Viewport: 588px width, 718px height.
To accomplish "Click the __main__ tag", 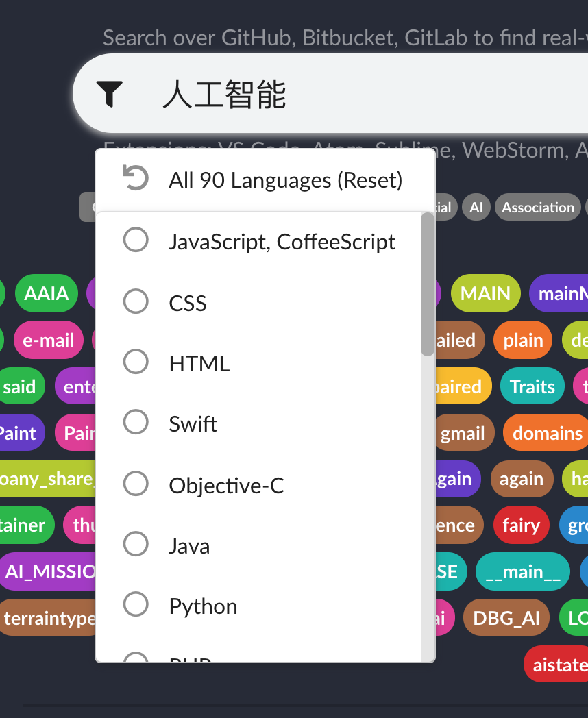I will tap(522, 571).
